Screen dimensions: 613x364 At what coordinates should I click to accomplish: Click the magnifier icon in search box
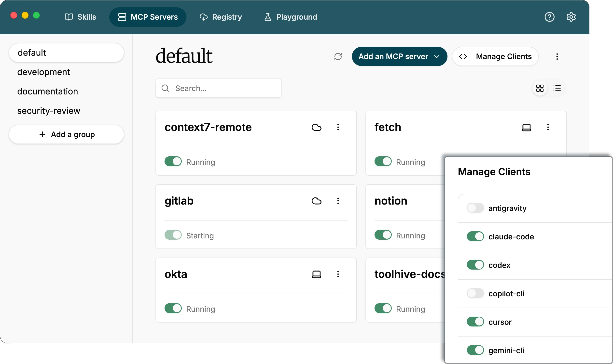[165, 88]
